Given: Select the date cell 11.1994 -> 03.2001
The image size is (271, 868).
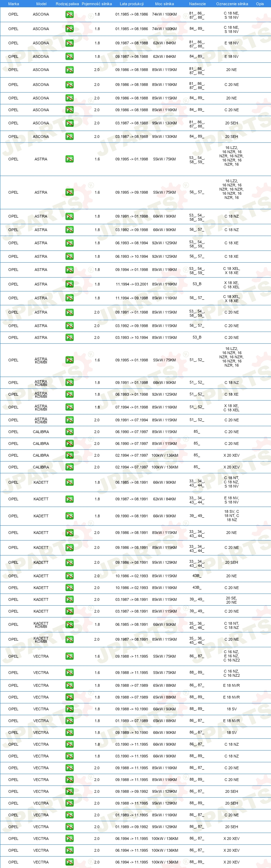Looking at the screenshot, I should [x=132, y=284].
